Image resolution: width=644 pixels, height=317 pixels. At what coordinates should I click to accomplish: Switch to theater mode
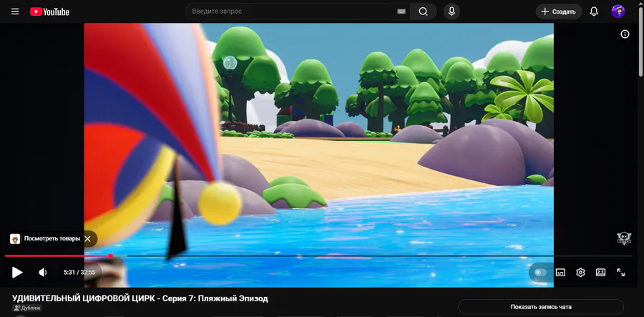pyautogui.click(x=600, y=272)
